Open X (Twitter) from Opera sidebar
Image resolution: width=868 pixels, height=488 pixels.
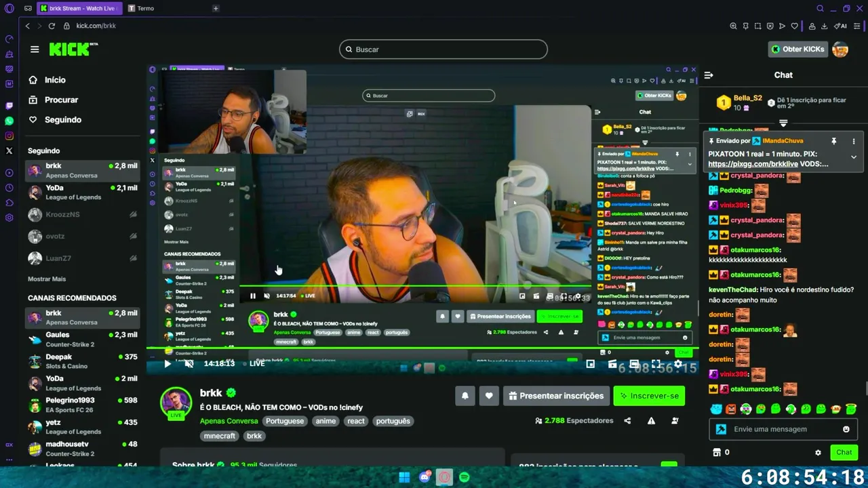tap(9, 150)
